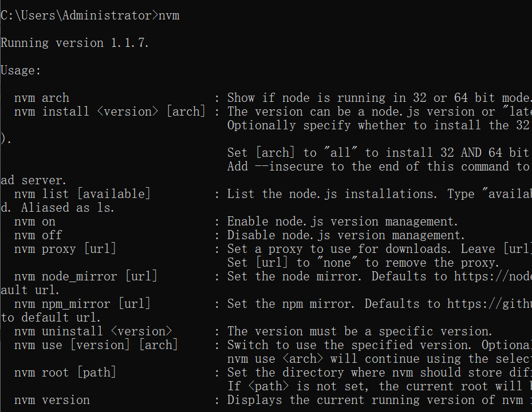
Task: Click 'nvm install <version> [arch]' command
Action: tap(110, 112)
